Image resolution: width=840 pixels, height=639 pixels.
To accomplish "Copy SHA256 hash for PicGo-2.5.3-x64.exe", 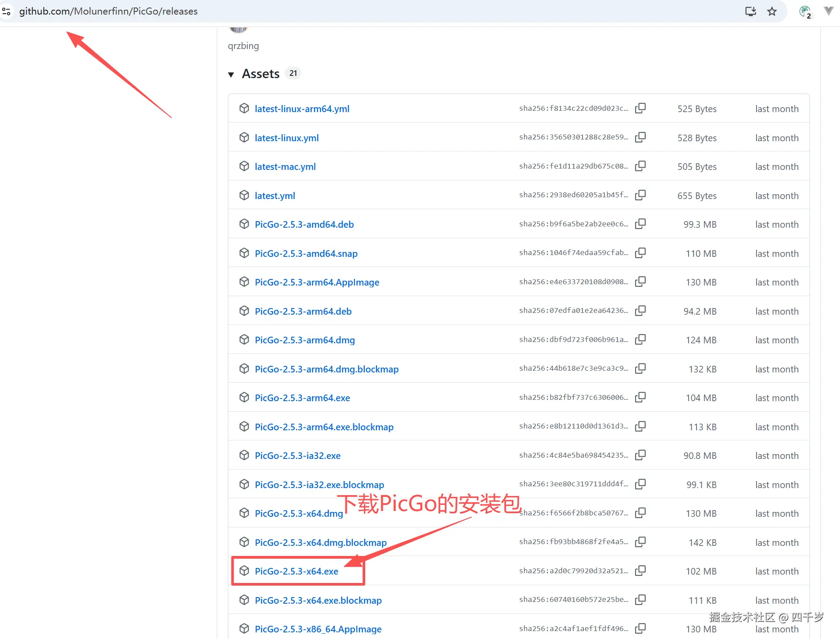I will click(x=640, y=571).
